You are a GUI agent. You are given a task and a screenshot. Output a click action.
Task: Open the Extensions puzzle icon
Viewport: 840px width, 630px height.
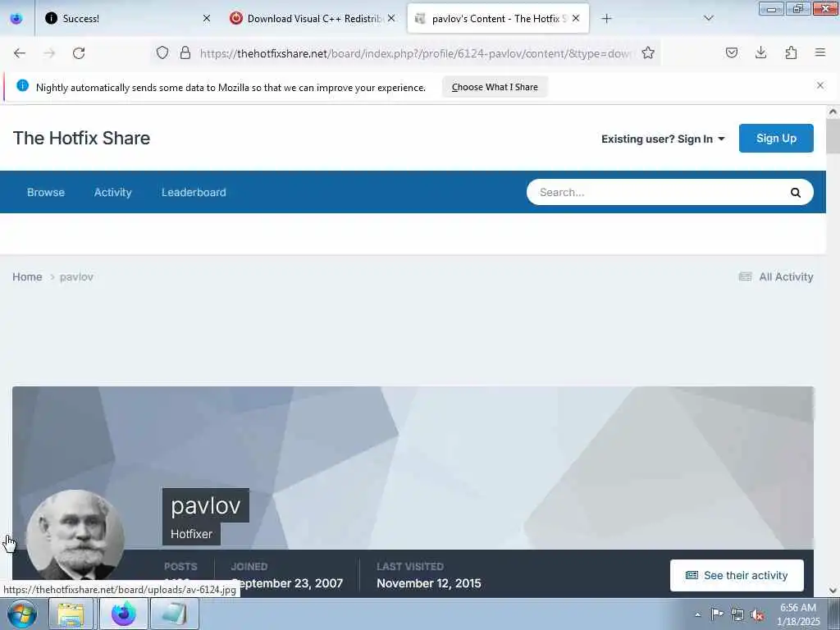[791, 52]
